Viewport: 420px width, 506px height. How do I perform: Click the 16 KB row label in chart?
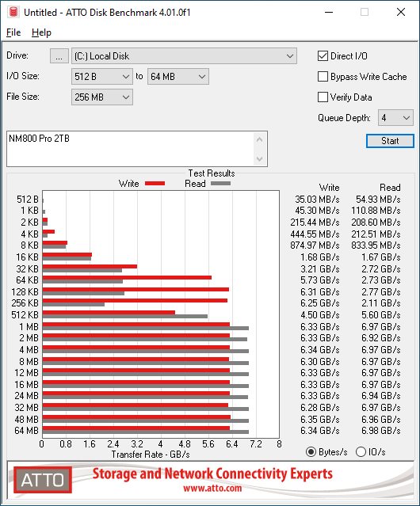[x=27, y=257]
